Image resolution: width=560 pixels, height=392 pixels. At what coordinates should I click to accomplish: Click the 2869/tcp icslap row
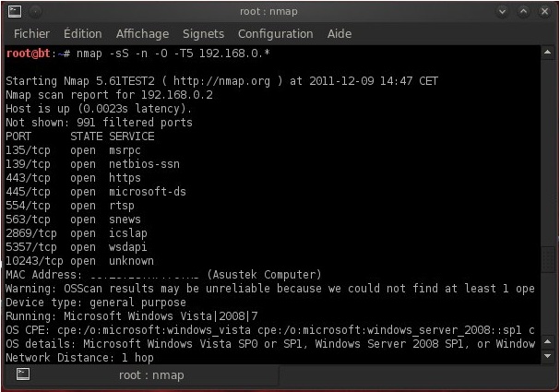[77, 233]
